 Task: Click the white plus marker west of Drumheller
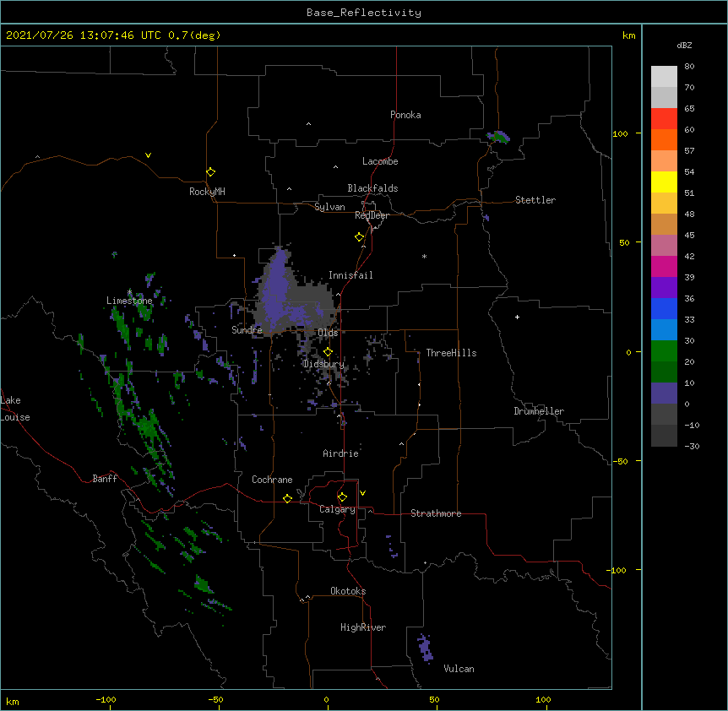[x=517, y=317]
